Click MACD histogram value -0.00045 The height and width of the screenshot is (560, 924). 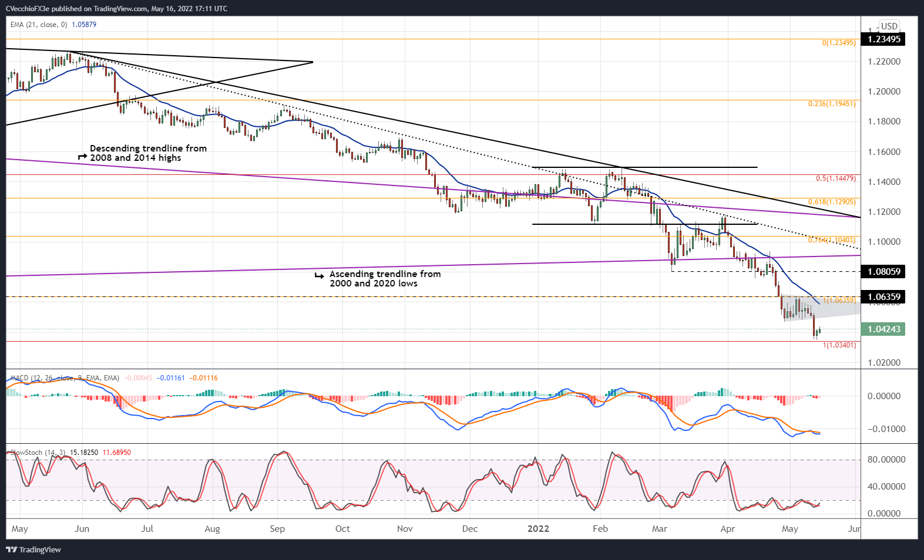point(139,378)
